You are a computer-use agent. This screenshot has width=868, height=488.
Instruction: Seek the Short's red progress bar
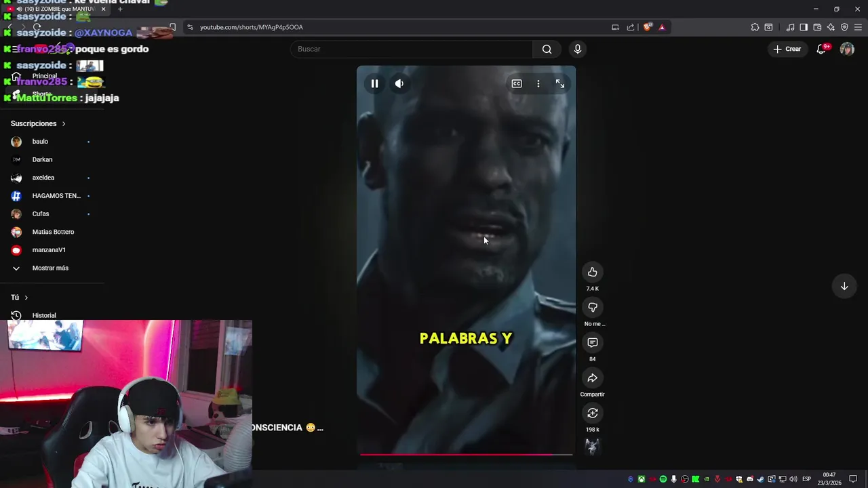467,455
